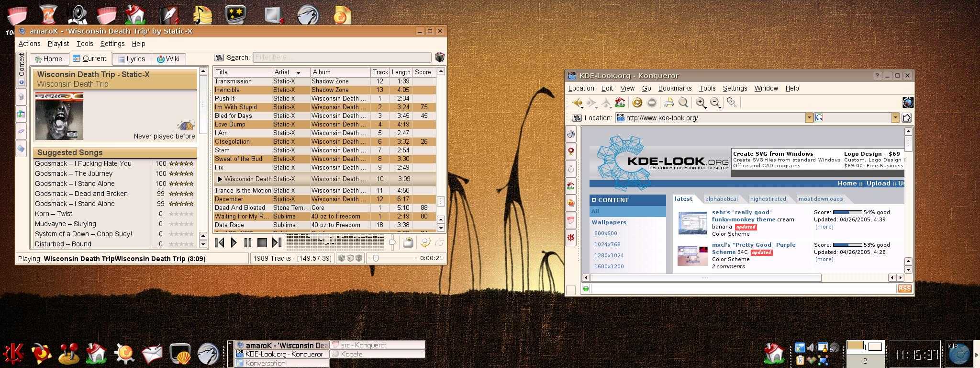Click the 1280x1024 wallpaper link
Viewport: 980px width, 368px height.
click(609, 255)
